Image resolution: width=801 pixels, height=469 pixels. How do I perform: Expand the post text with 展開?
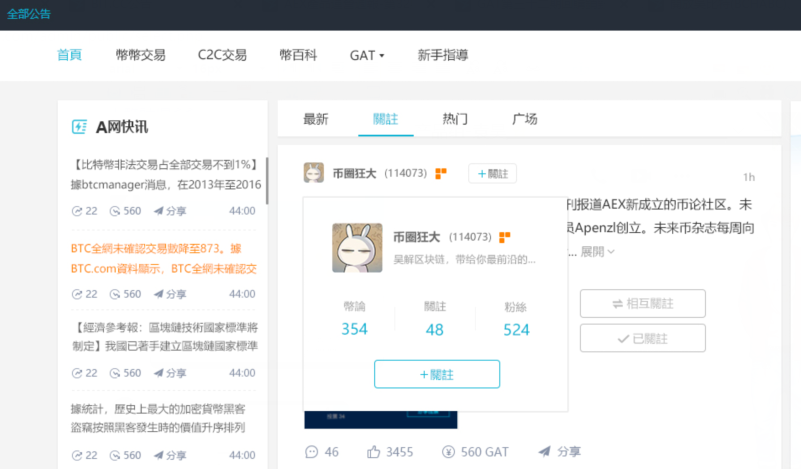coord(597,251)
